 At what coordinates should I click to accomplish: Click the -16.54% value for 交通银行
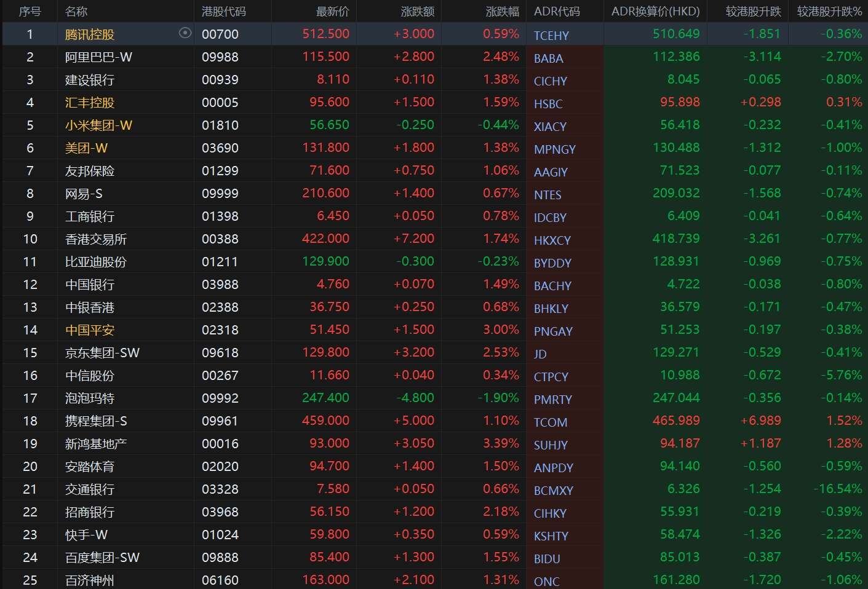click(x=838, y=489)
